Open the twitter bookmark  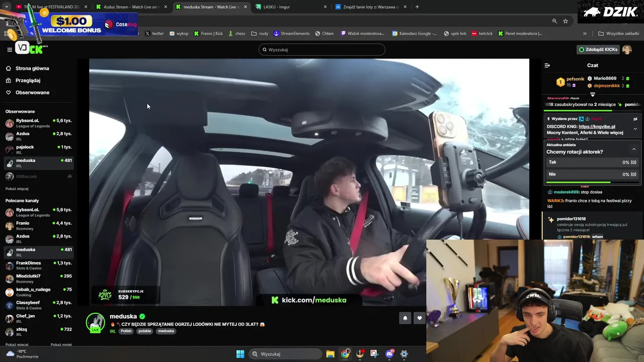(154, 33)
